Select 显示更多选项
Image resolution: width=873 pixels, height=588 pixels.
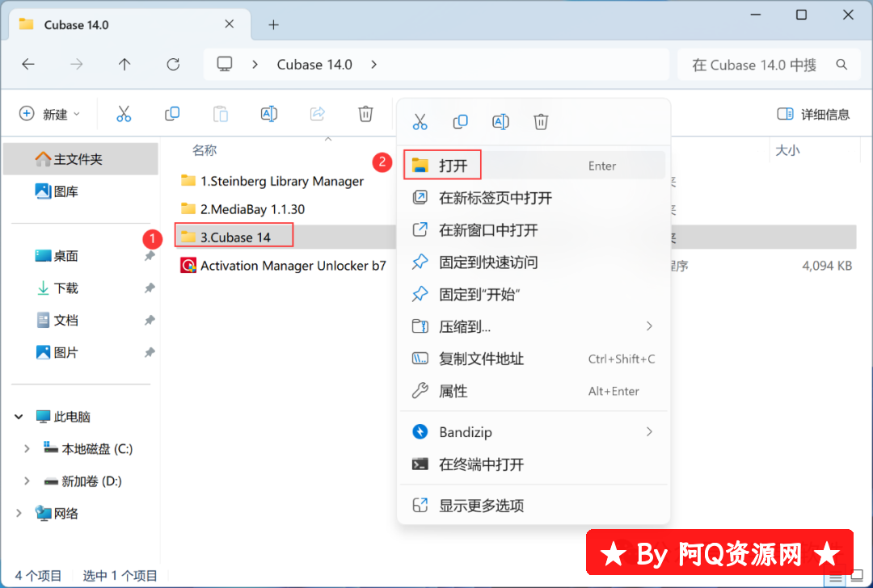pyautogui.click(x=534, y=506)
